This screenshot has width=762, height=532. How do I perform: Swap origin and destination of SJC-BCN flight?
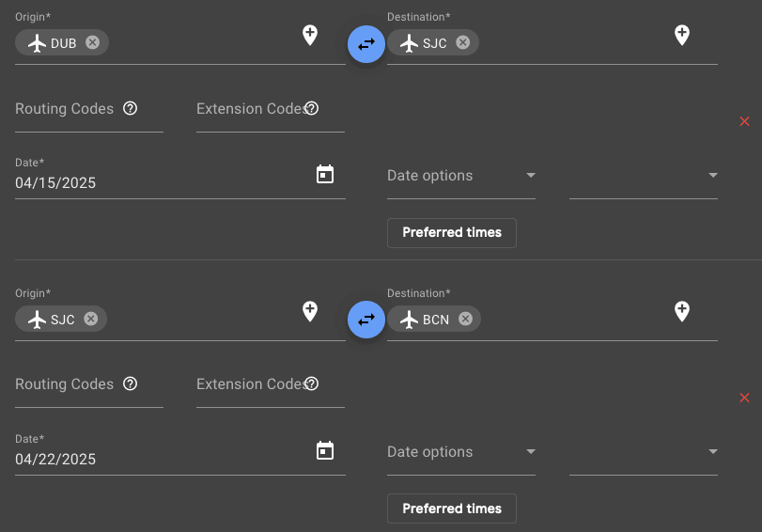point(366,319)
